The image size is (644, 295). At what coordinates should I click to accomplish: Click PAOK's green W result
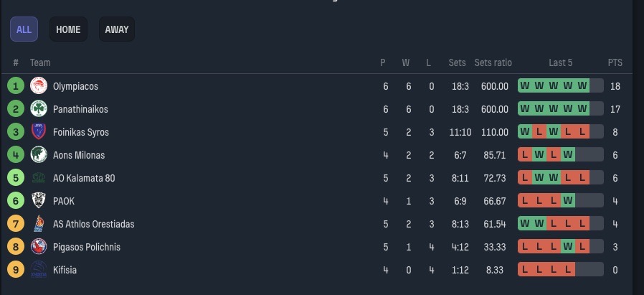pos(568,201)
